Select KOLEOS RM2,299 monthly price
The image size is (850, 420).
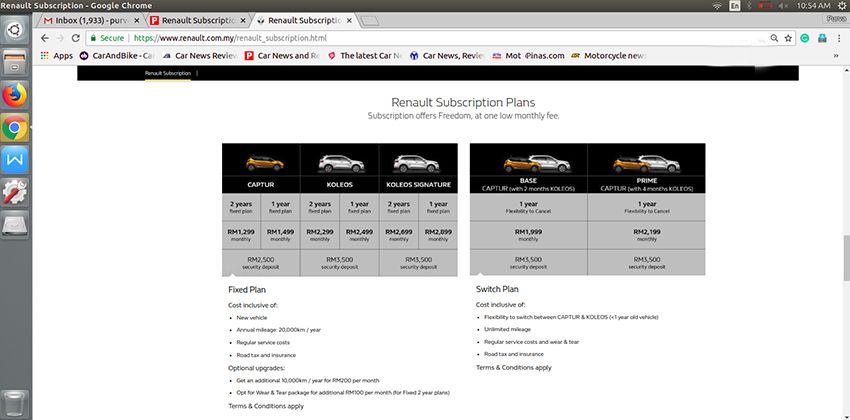coord(320,235)
